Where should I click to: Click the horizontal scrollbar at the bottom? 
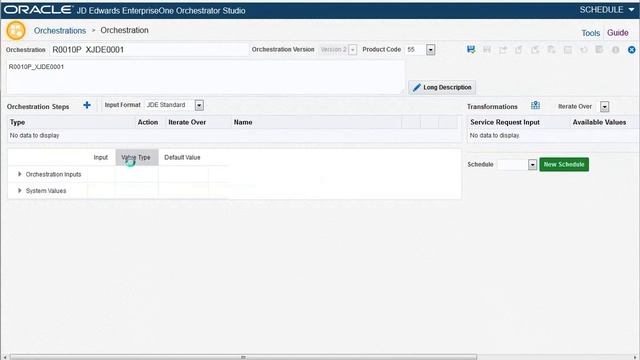click(243, 357)
